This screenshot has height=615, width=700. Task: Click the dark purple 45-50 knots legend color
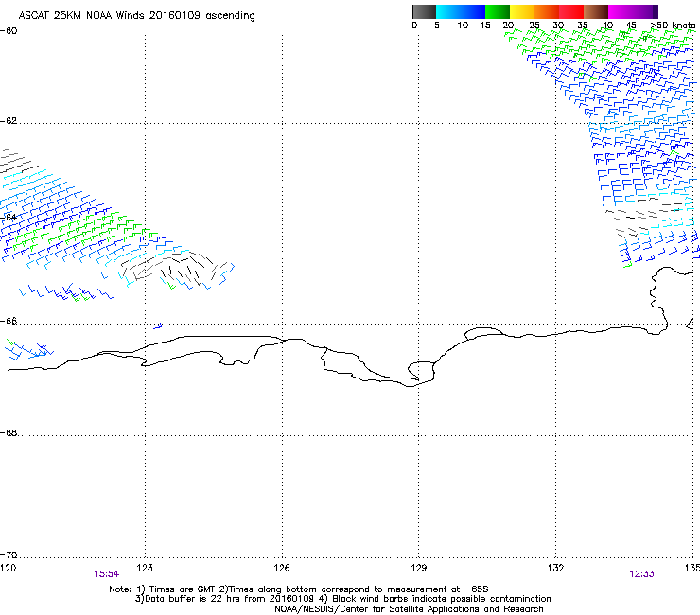(645, 11)
